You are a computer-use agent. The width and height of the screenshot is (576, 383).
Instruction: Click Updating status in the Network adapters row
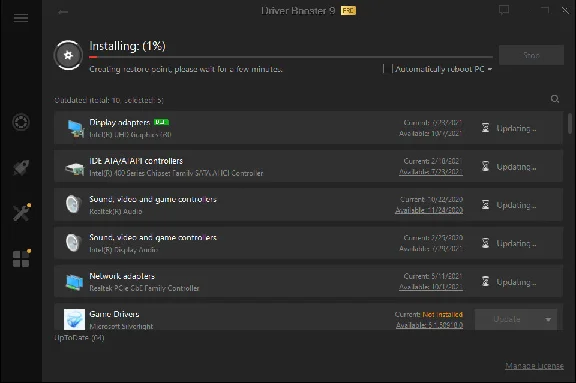(x=516, y=282)
